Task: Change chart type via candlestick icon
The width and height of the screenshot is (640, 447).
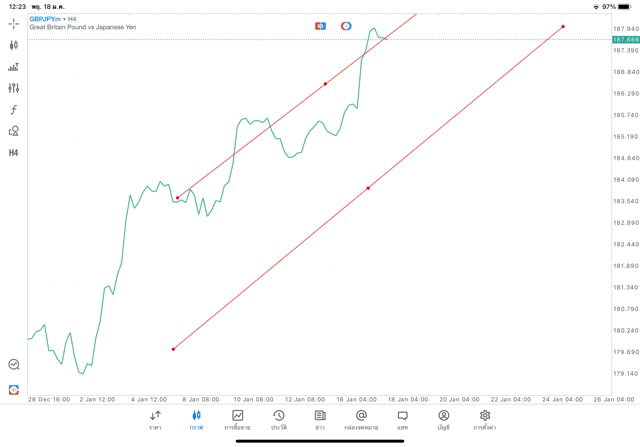Action: pyautogui.click(x=14, y=45)
